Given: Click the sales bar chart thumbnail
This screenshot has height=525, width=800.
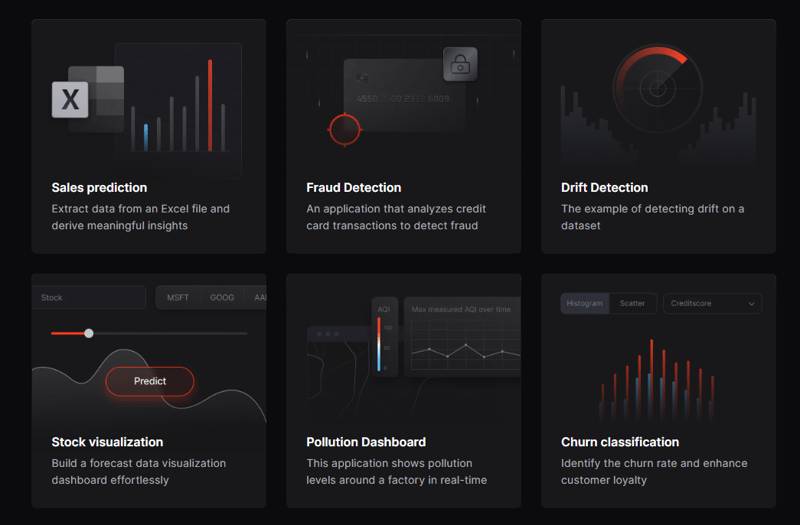Looking at the screenshot, I should point(179,110).
